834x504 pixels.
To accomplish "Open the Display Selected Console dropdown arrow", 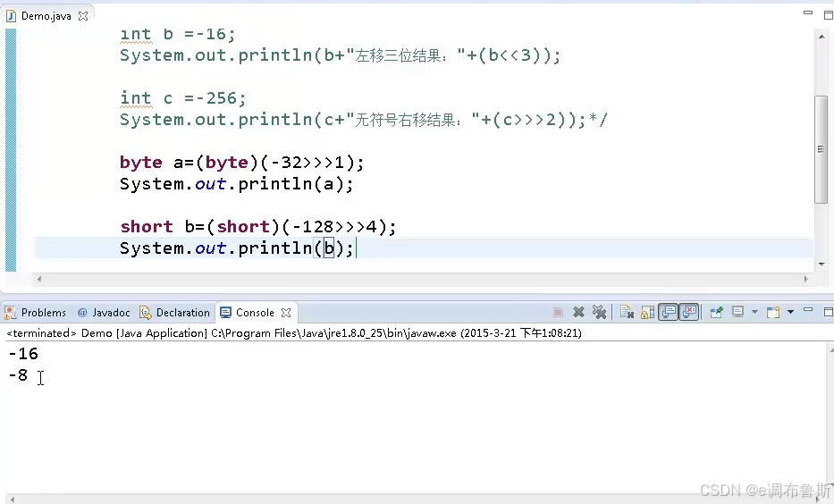I will coord(754,312).
